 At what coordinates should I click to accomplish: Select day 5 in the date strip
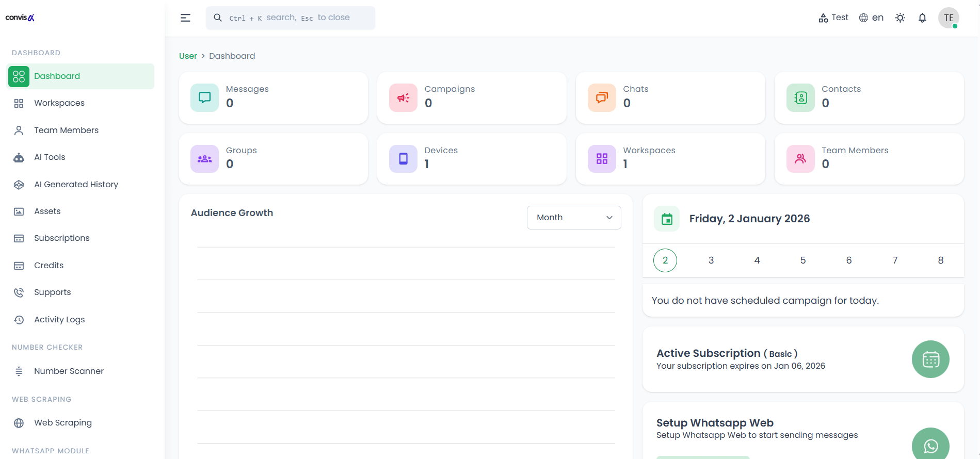(x=802, y=260)
